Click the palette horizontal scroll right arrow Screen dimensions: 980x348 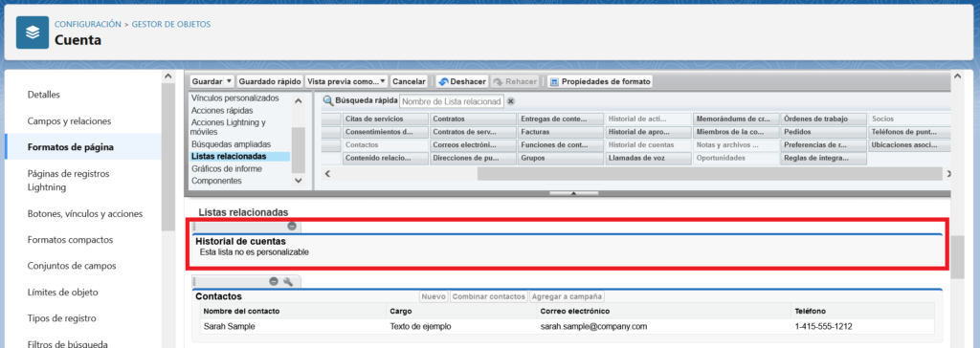[x=948, y=174]
